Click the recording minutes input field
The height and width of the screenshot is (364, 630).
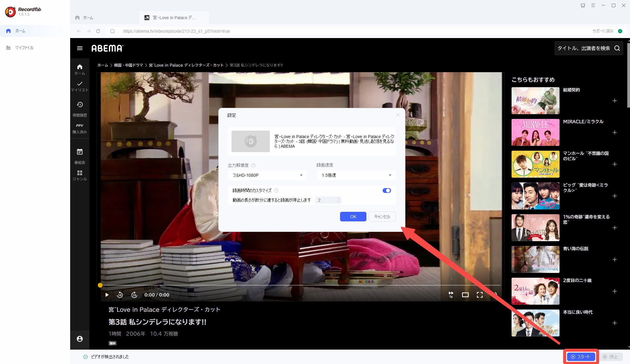(x=326, y=200)
